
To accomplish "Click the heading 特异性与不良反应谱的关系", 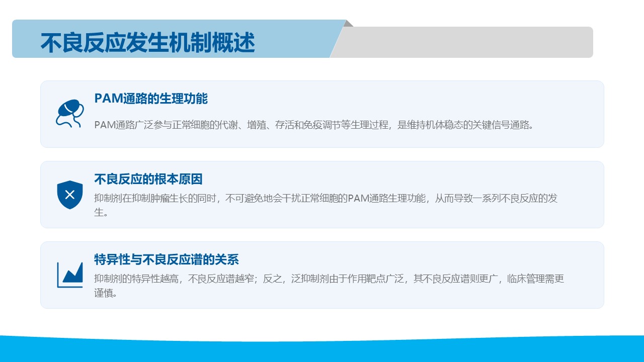I will 166,259.
